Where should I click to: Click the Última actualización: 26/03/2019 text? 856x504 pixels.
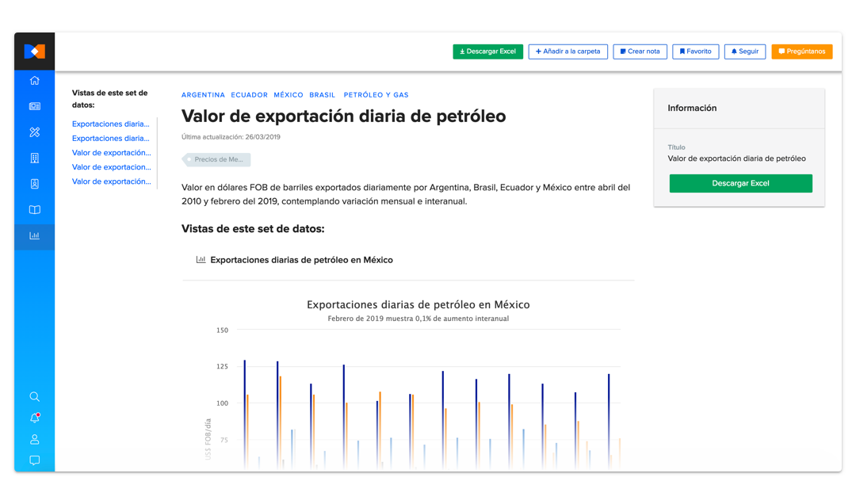pos(231,137)
